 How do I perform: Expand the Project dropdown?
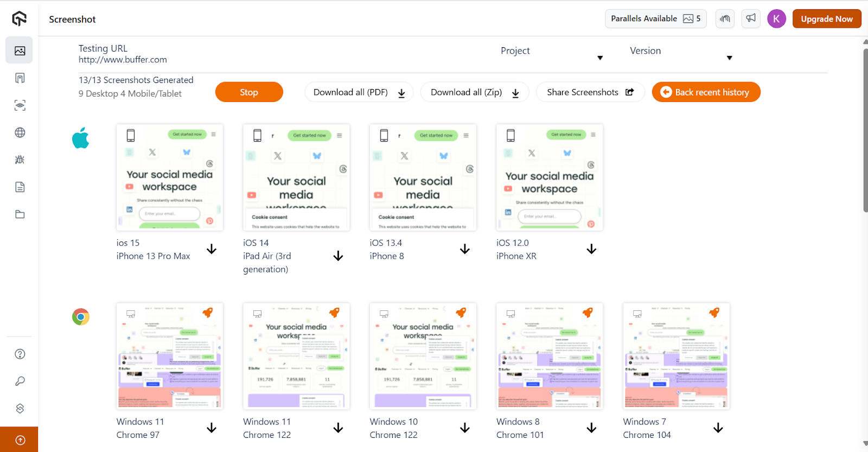point(599,58)
